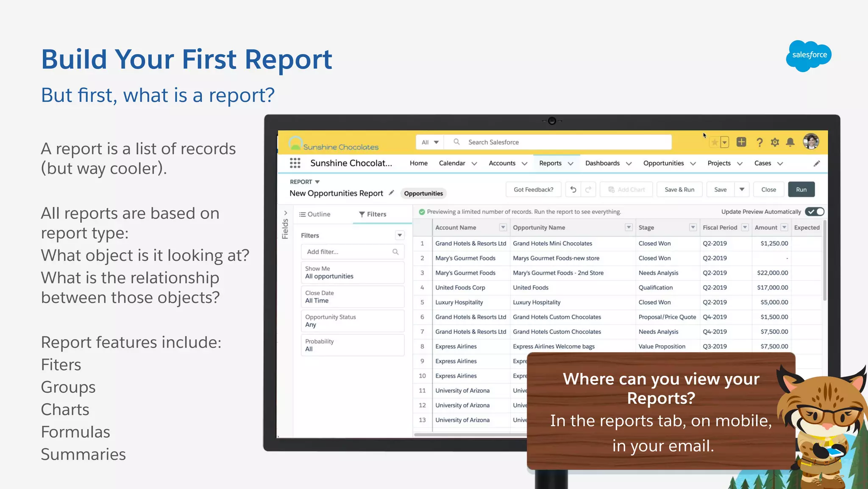Open Opportunity Name column menu arrow
This screenshot has width=868, height=489.
[629, 228]
